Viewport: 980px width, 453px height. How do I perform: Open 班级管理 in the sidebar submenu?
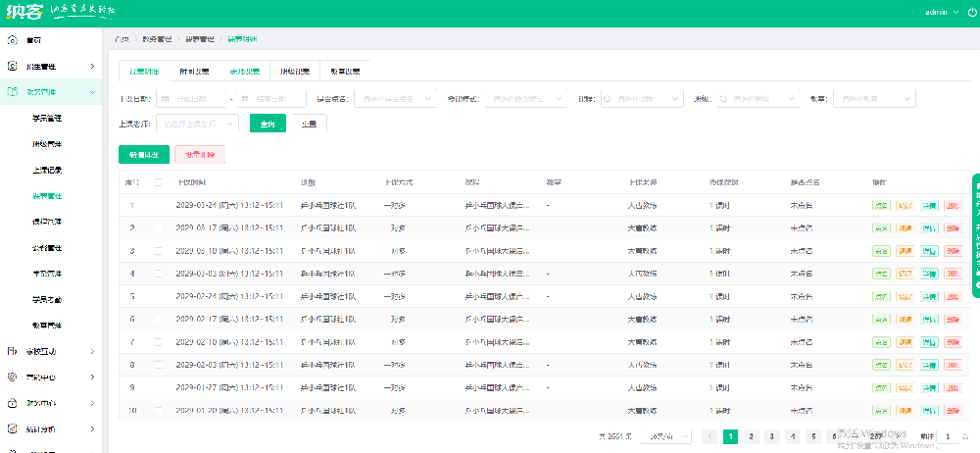tap(47, 144)
